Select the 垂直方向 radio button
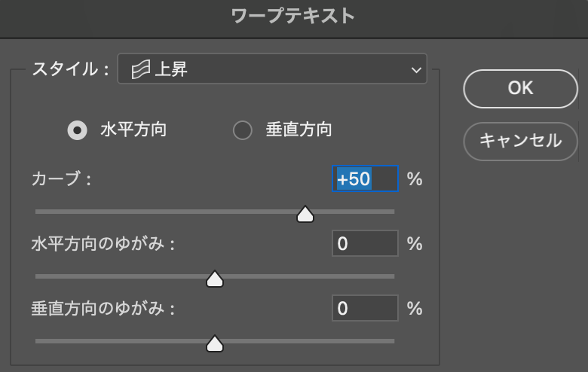The width and height of the screenshot is (588, 372). pos(242,130)
